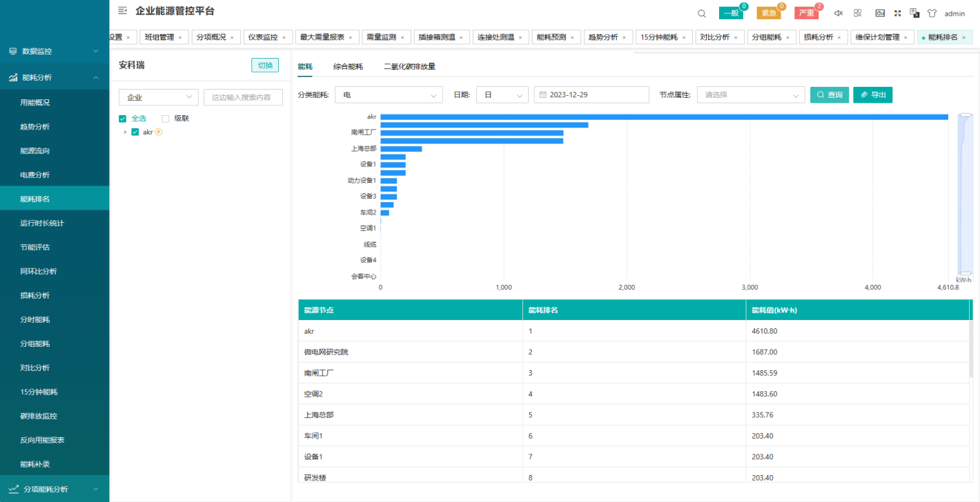
Task: Click the 切换 button
Action: 265,66
